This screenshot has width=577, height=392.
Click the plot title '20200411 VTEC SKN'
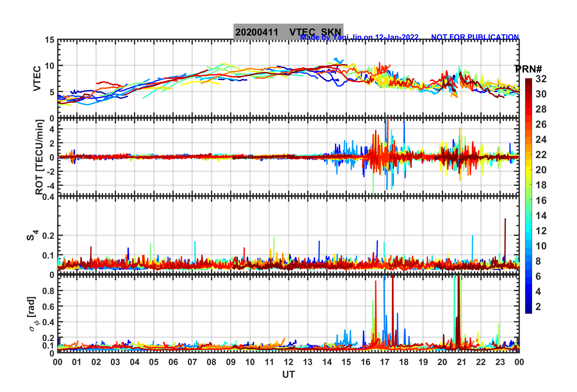[288, 32]
